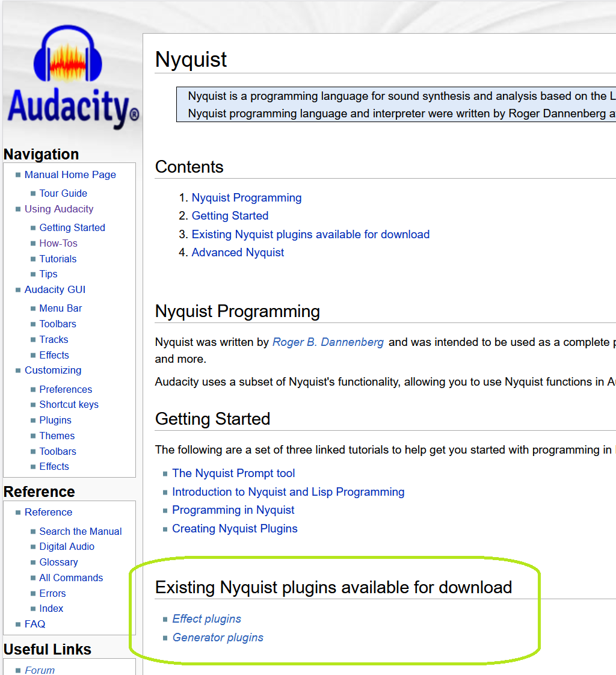The image size is (616, 675).
Task: Go to the FAQ page
Action: point(35,624)
